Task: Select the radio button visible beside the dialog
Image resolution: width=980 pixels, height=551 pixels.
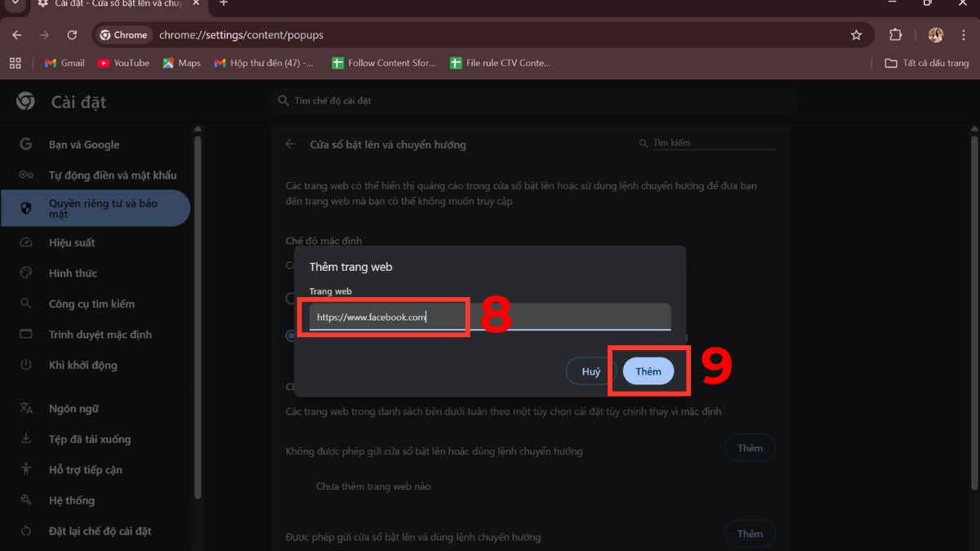Action: coord(292,335)
